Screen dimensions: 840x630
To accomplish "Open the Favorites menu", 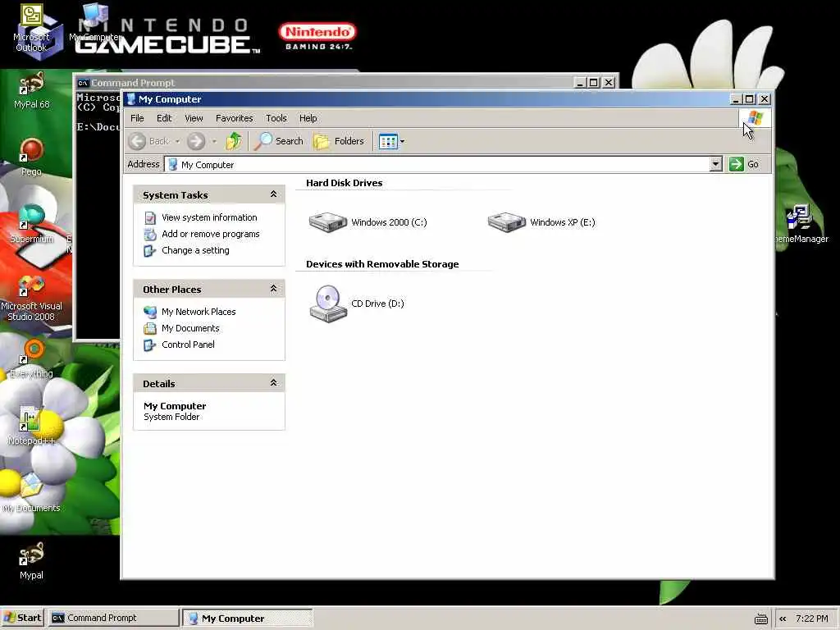I will (x=234, y=118).
